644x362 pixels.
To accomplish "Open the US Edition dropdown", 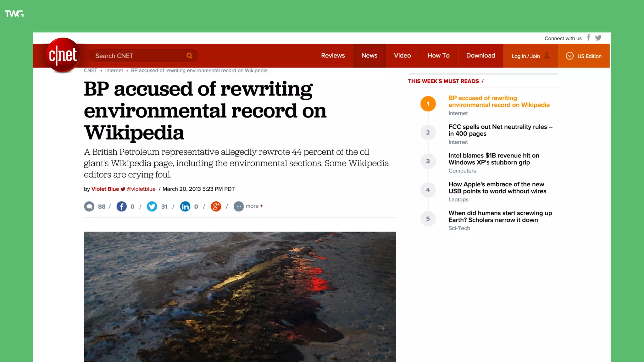I will pos(584,56).
